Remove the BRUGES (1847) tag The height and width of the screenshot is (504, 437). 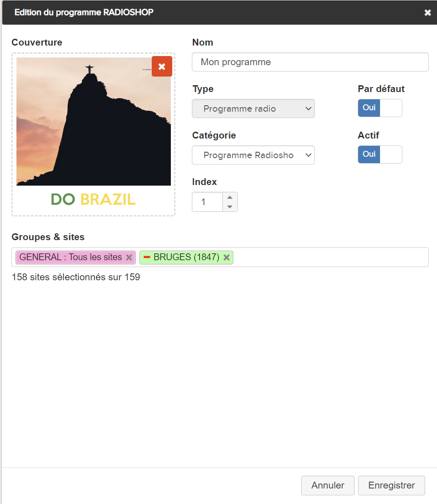click(226, 257)
